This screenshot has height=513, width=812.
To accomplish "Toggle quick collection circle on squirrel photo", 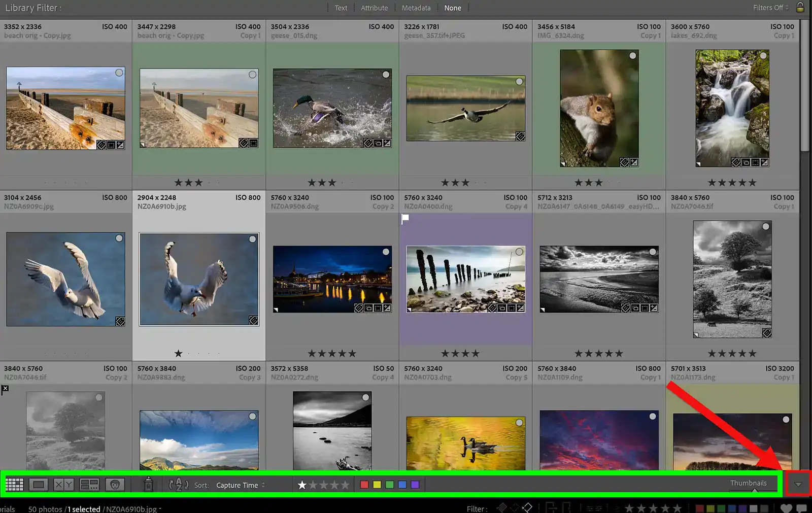I will [632, 56].
